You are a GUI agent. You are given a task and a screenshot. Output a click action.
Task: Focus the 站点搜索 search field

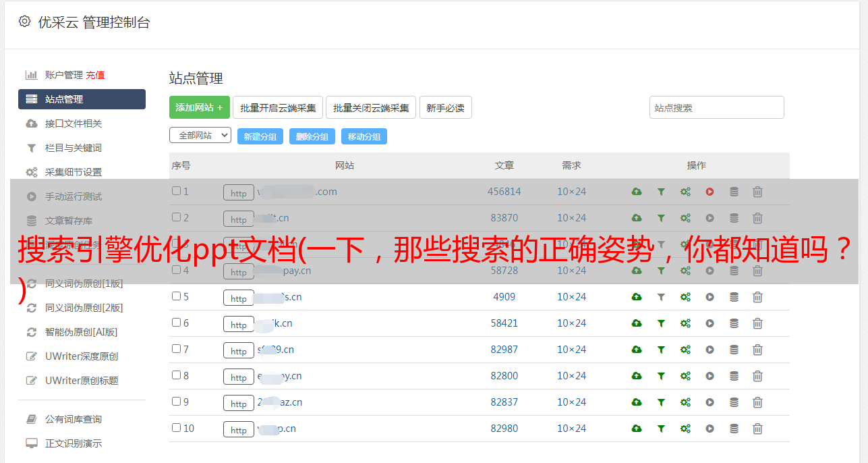click(x=717, y=107)
